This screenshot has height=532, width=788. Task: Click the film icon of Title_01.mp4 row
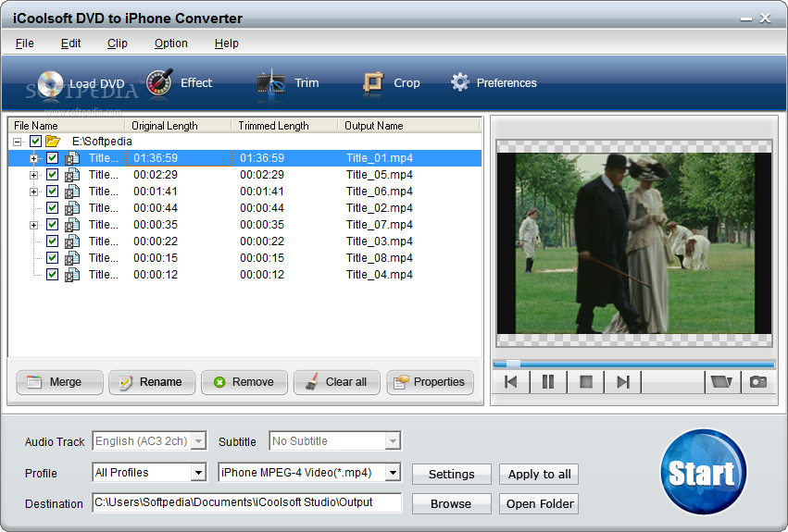[x=72, y=158]
